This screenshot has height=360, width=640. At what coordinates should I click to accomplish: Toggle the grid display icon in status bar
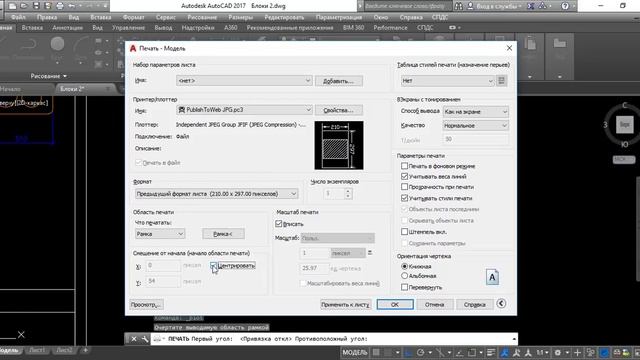coord(376,352)
